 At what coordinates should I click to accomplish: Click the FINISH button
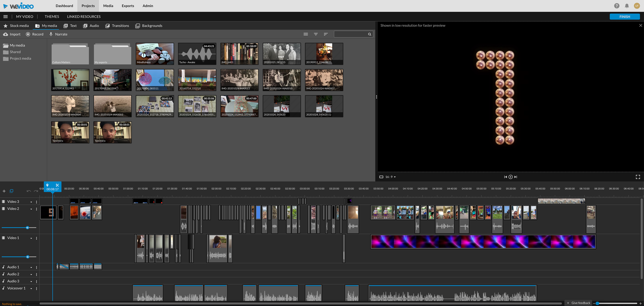coord(625,16)
